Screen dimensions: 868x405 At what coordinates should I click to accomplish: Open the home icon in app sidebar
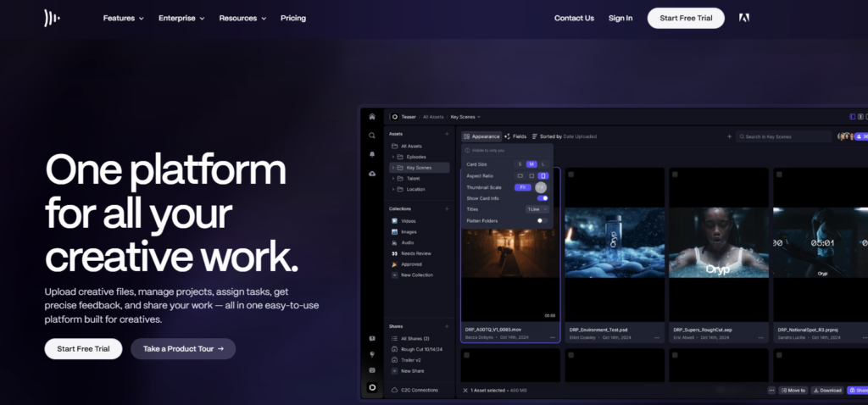[372, 117]
